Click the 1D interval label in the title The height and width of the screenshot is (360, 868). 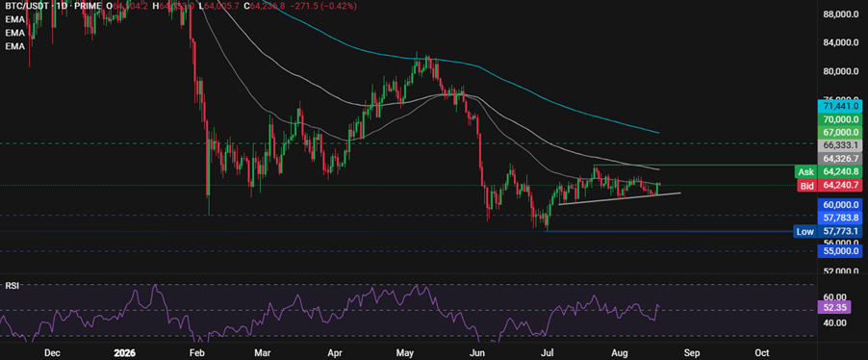pos(62,6)
